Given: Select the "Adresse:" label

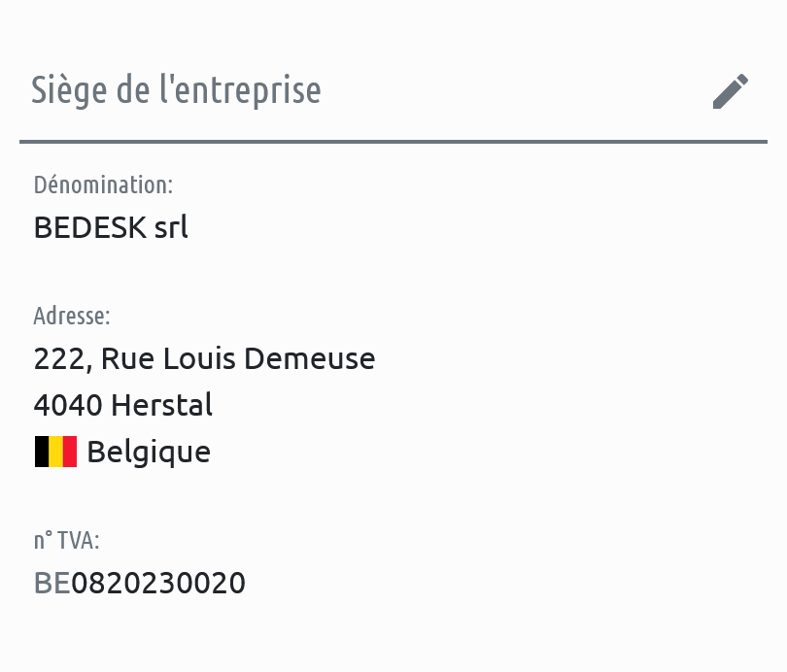Looking at the screenshot, I should (72, 316).
